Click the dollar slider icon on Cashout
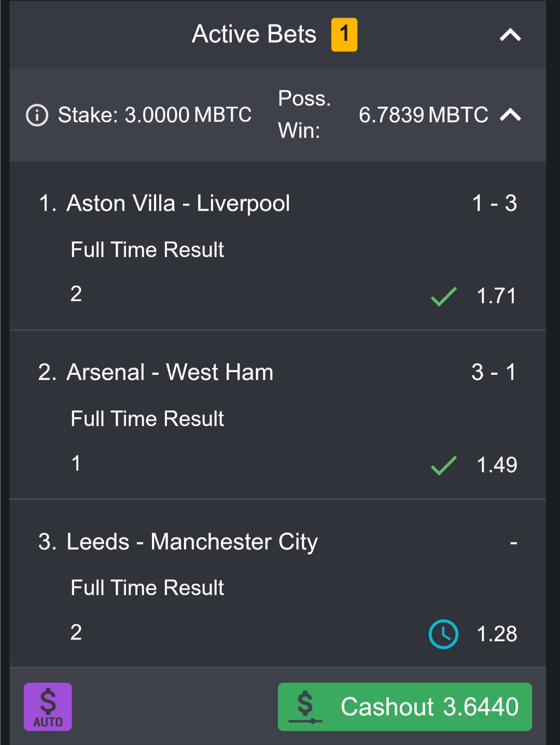 coord(305,707)
